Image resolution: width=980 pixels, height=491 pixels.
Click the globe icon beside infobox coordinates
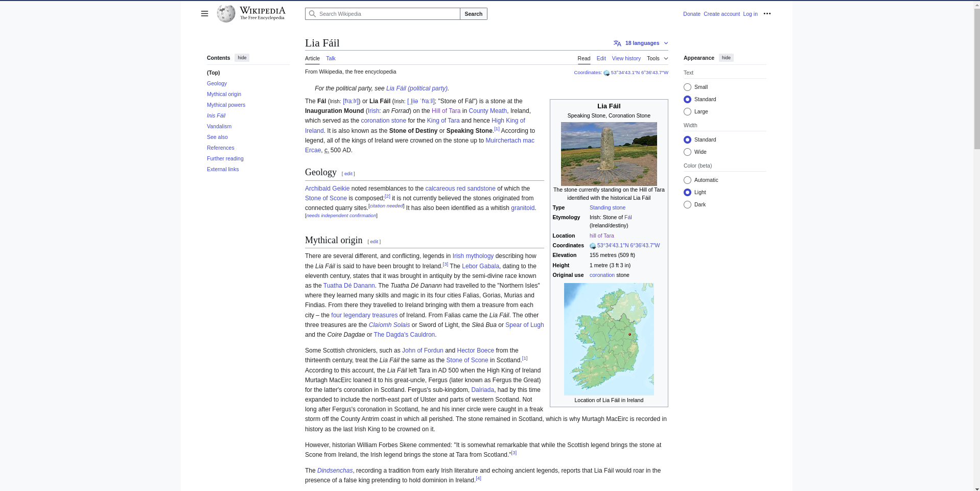(x=593, y=246)
